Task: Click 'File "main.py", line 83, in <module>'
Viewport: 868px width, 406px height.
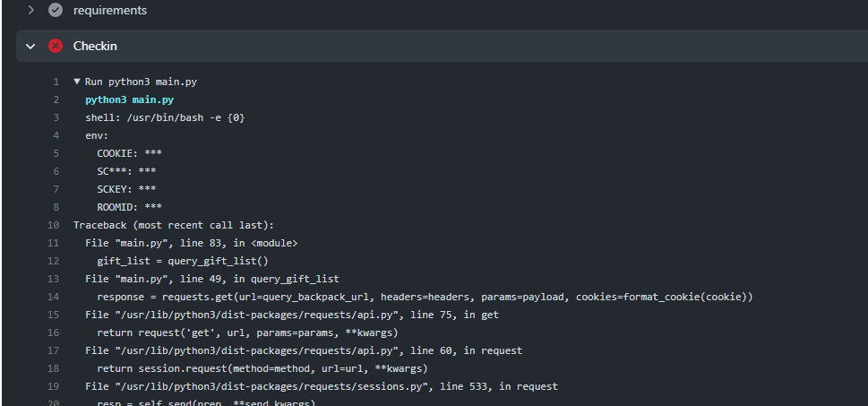Action: 192,243
